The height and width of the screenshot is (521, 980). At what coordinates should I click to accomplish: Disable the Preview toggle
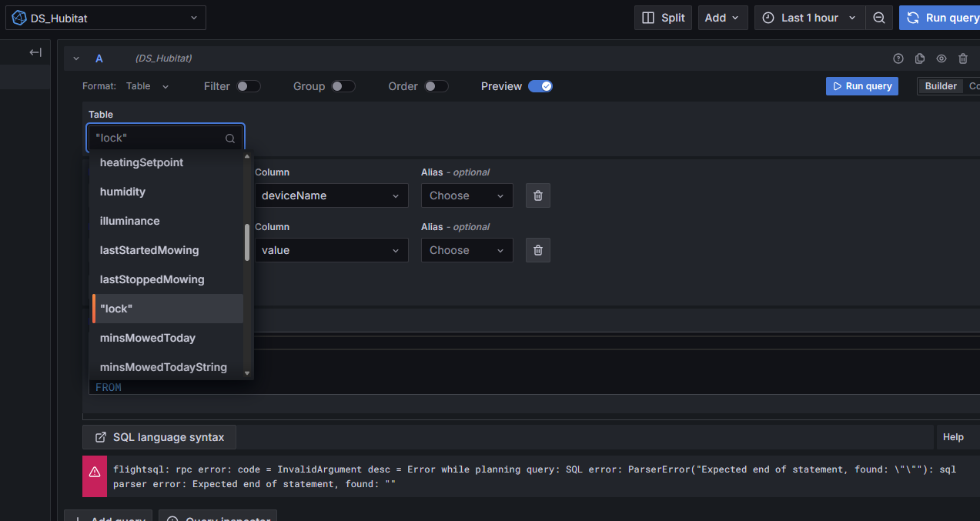(x=540, y=86)
